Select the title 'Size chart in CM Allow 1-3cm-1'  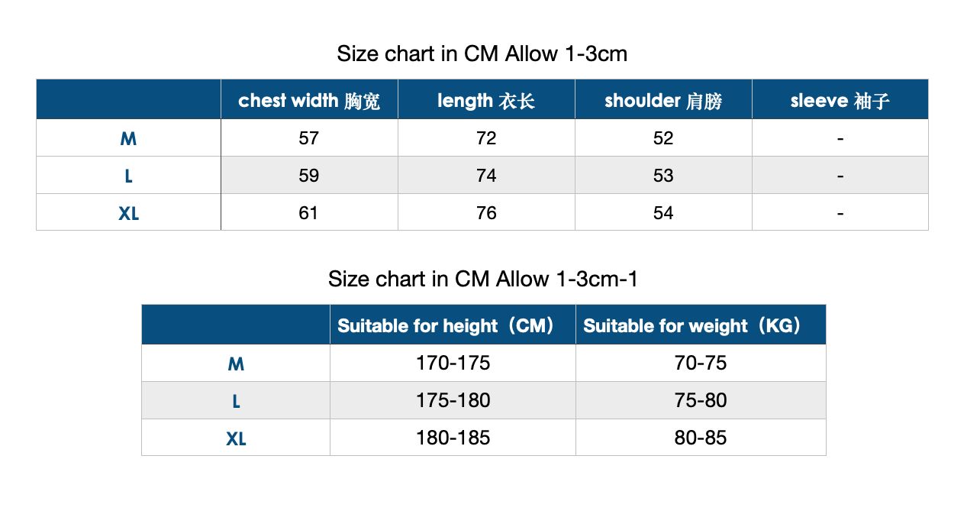tap(483, 279)
